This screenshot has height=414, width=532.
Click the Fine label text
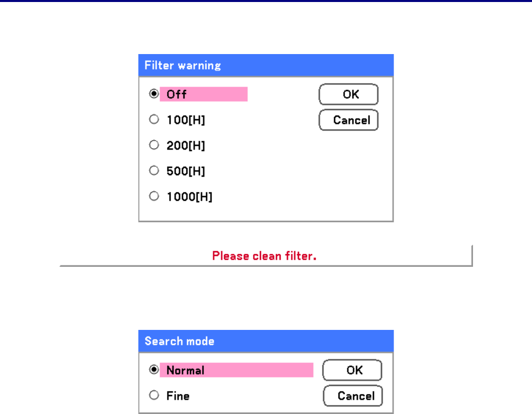point(177,395)
